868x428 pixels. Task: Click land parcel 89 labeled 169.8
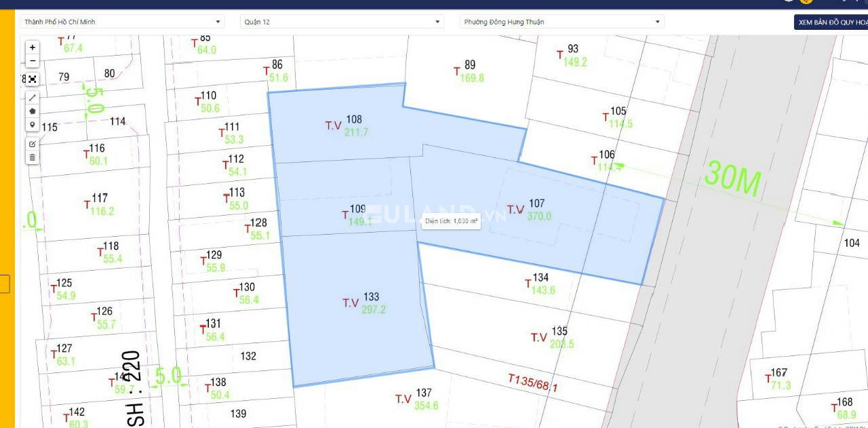(x=469, y=71)
